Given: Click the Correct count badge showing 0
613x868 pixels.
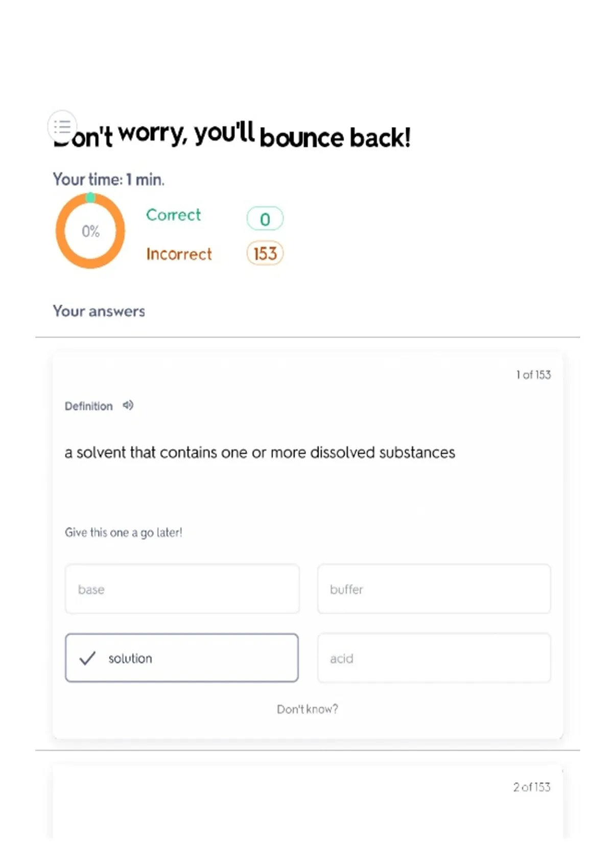Looking at the screenshot, I should (265, 219).
